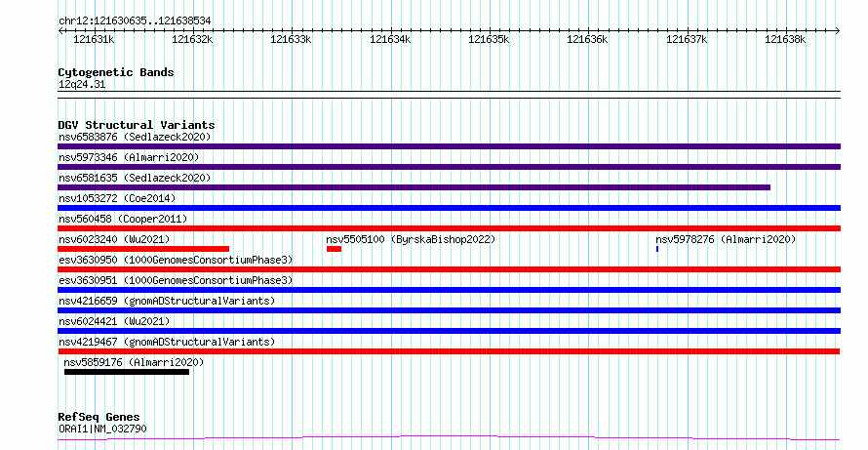Open esv3630950 (1000GenomesConsortiumPhase3) label
868x450 pixels.
pyautogui.click(x=176, y=260)
